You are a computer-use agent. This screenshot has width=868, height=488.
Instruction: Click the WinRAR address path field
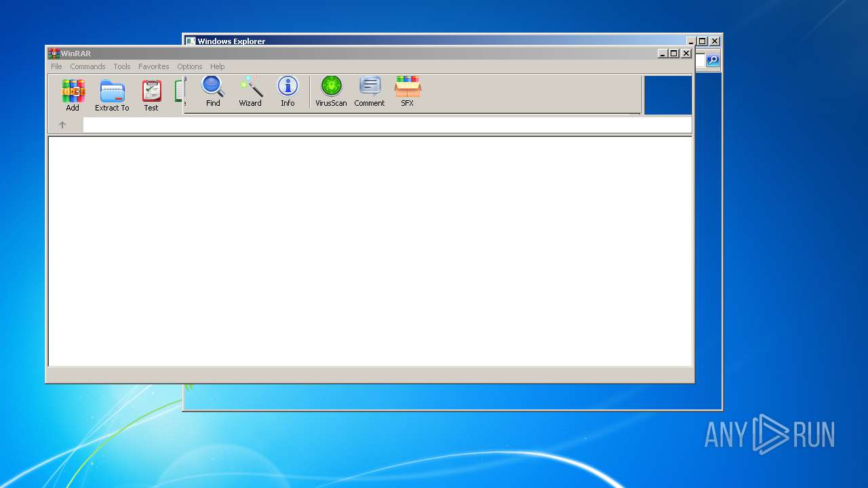(387, 125)
